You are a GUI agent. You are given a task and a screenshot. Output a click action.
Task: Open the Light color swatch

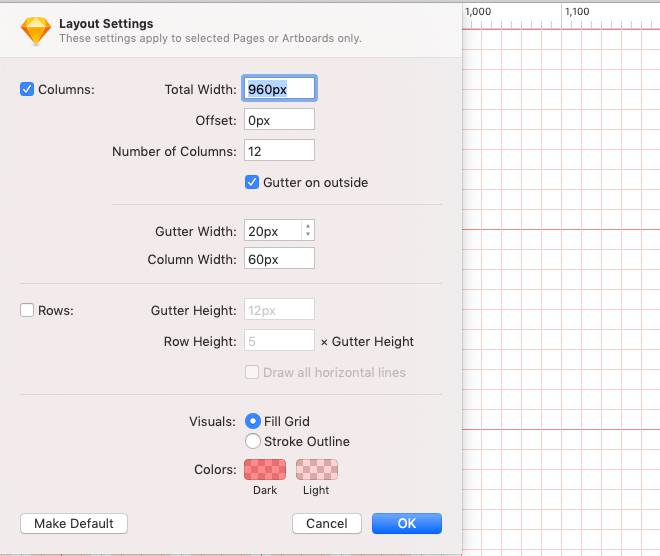(316, 469)
